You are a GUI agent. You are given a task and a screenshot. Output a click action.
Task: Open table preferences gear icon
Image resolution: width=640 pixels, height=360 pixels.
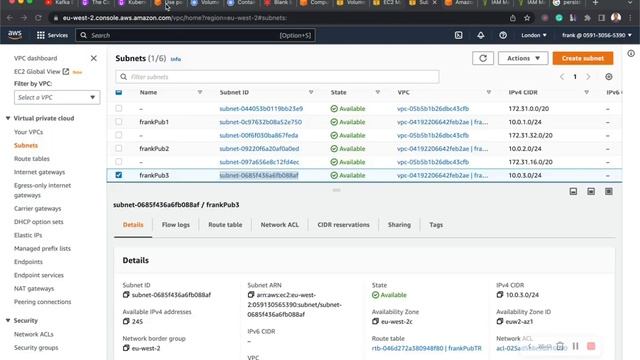[609, 77]
